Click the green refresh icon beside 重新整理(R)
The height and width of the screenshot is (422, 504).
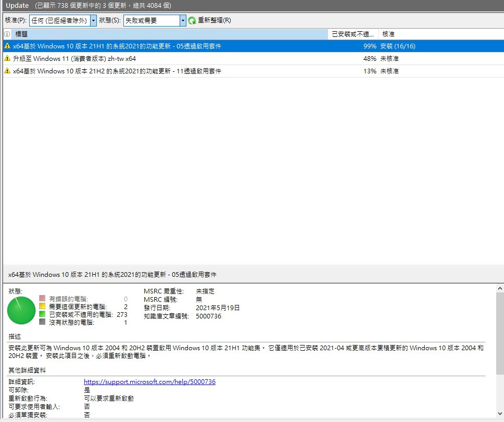coord(192,21)
